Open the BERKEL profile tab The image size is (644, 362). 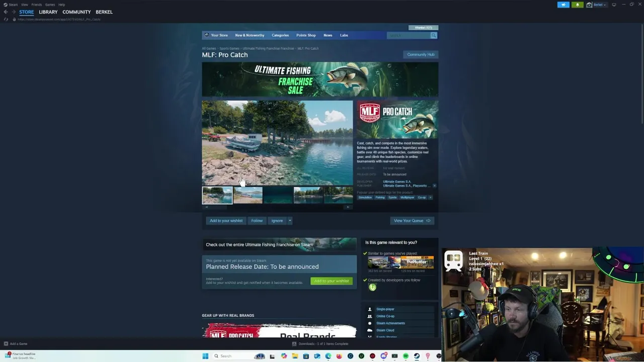pos(104,12)
